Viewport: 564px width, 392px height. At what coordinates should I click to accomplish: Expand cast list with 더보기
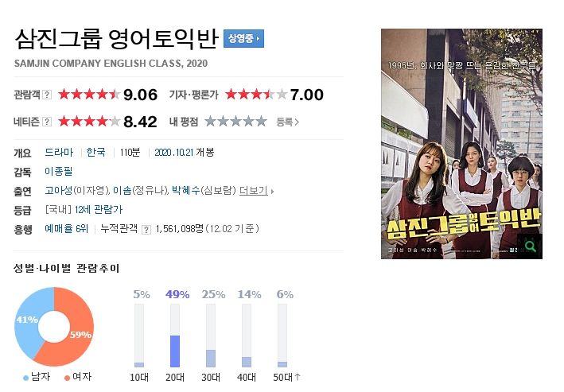[256, 191]
